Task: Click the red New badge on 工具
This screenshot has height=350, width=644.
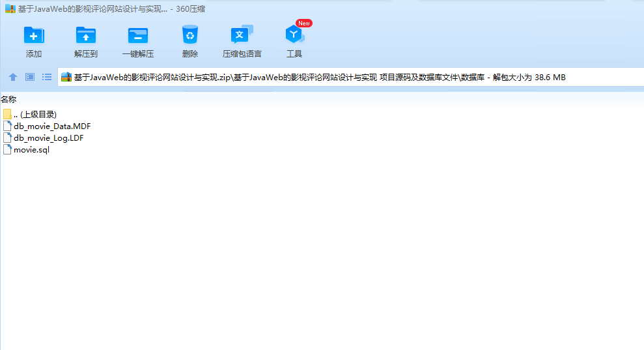Action: point(304,23)
